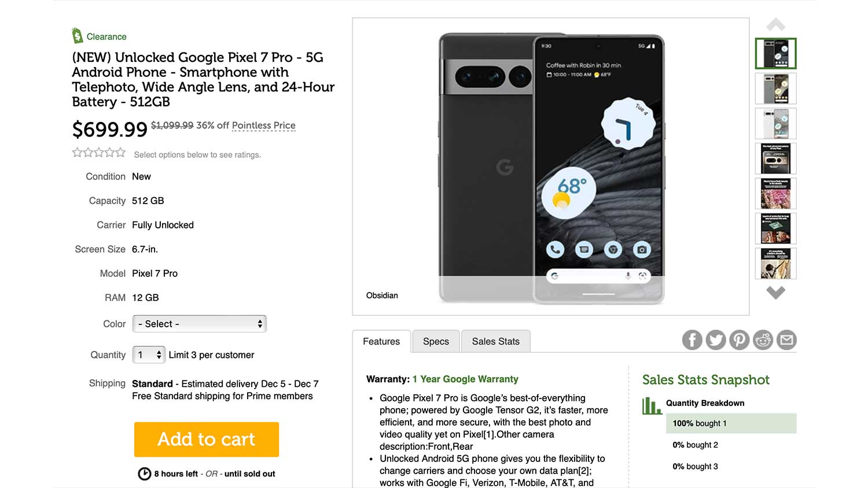Click the 1 Year Google Warranty link

[x=465, y=379]
